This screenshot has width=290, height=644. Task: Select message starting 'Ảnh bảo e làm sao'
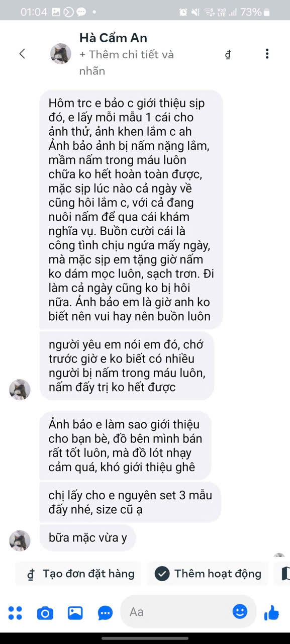(127, 446)
